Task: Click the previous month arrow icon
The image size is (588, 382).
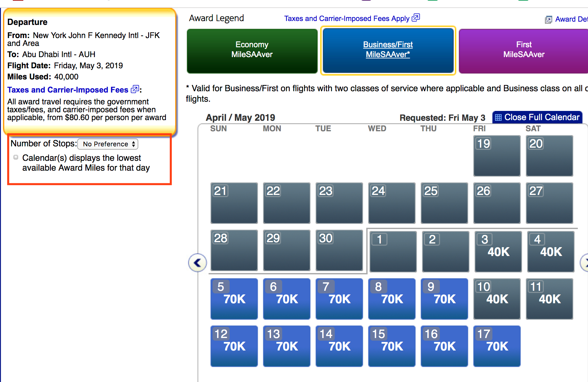Action: [197, 263]
